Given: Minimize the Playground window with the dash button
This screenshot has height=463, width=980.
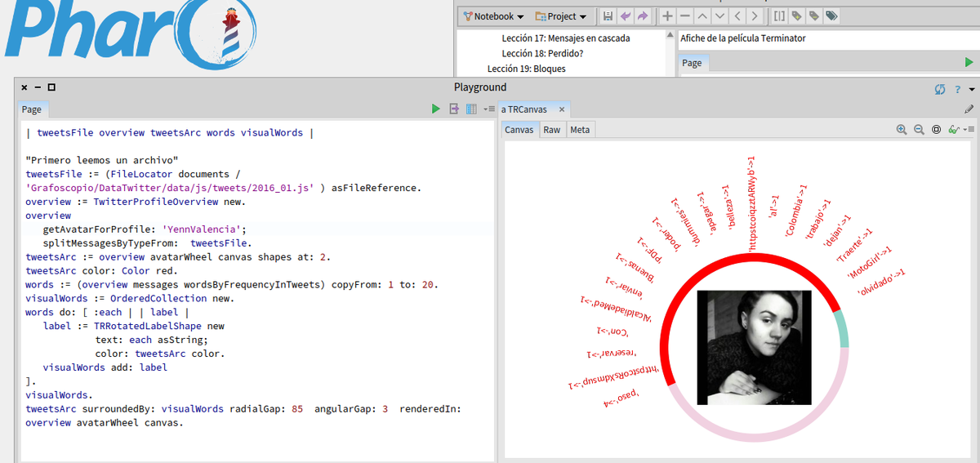Looking at the screenshot, I should pyautogui.click(x=38, y=88).
